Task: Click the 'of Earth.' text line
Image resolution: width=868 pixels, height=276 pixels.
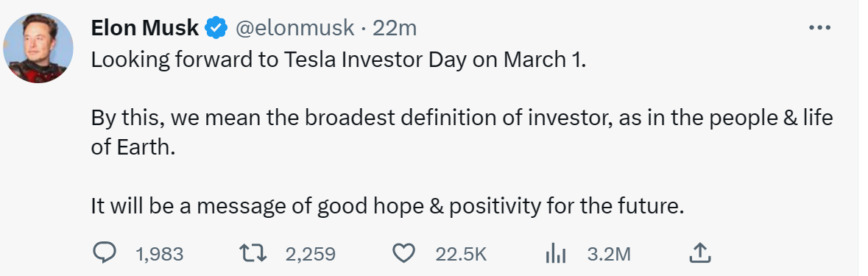Action: 133,148
